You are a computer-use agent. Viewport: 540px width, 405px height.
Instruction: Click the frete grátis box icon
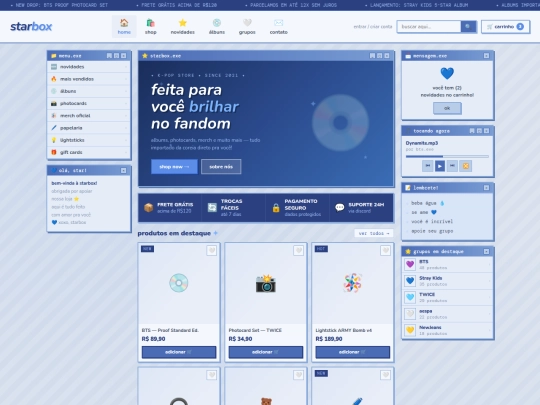(x=148, y=208)
